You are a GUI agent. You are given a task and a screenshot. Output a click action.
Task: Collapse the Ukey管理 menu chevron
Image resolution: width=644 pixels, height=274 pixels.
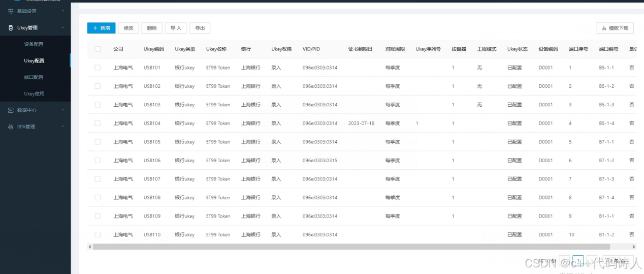[62, 28]
